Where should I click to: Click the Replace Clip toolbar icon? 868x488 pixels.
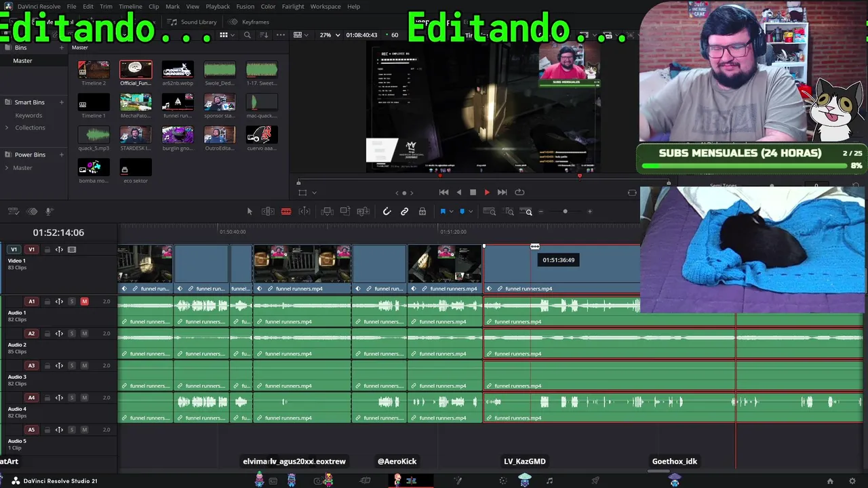363,211
